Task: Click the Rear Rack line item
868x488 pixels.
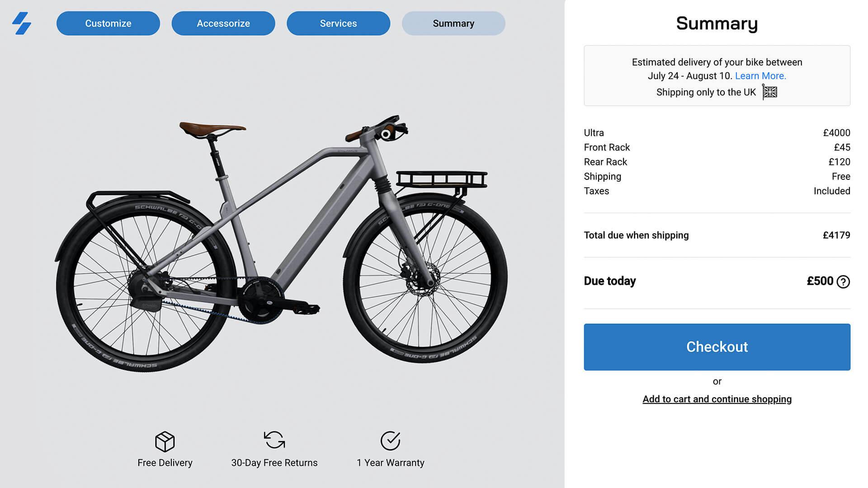Action: coord(605,162)
